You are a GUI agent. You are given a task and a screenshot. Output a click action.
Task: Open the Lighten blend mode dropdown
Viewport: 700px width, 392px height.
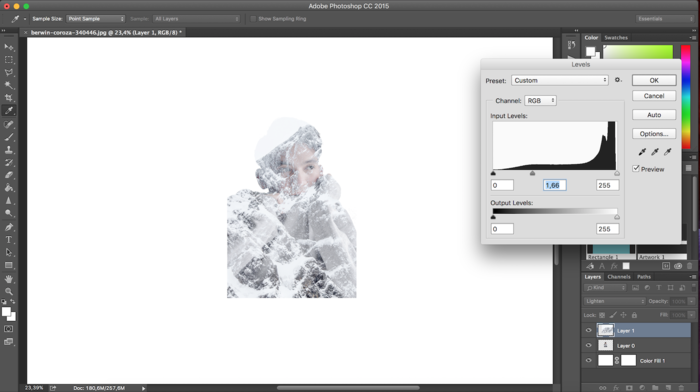(614, 301)
